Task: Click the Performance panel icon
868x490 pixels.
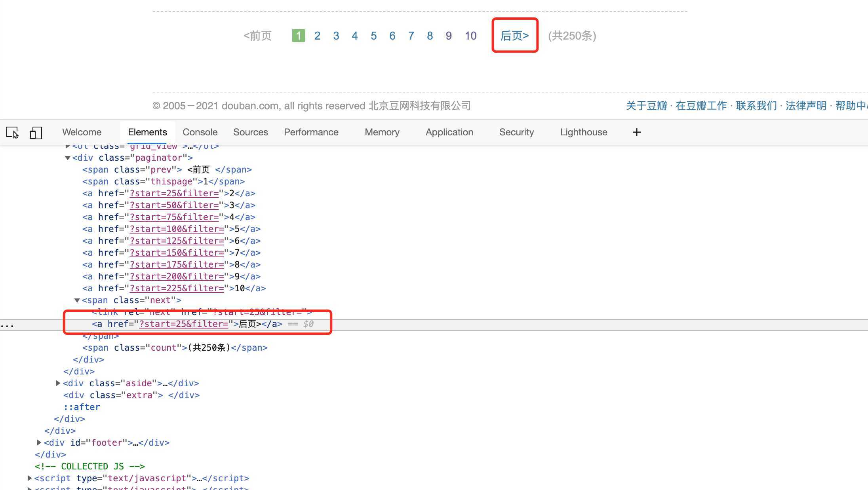Action: 310,132
